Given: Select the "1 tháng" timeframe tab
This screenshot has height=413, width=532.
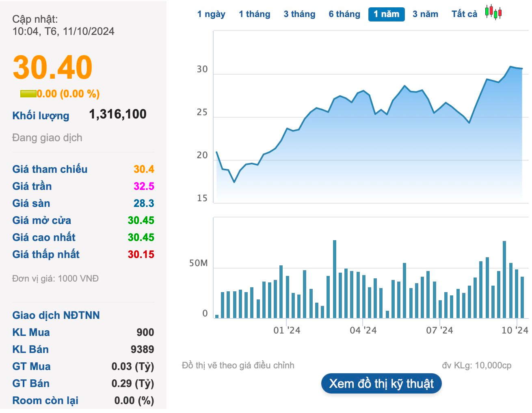Looking at the screenshot, I should click(255, 14).
